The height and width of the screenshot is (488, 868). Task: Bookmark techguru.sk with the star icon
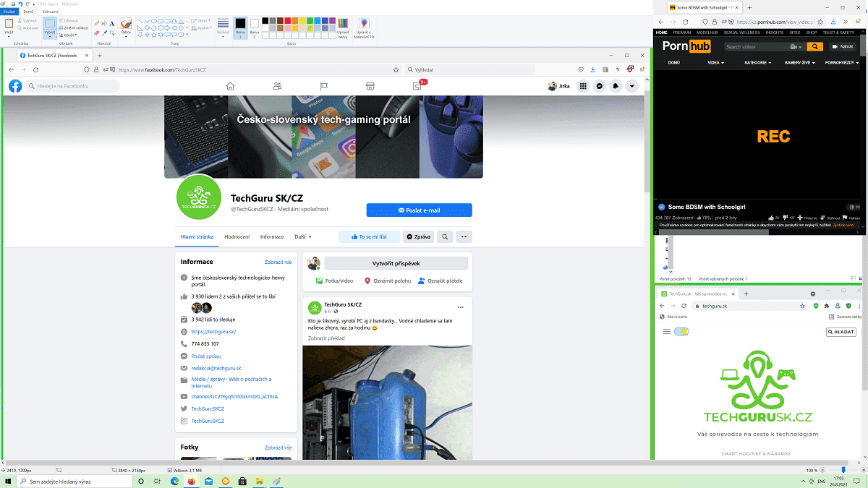803,306
